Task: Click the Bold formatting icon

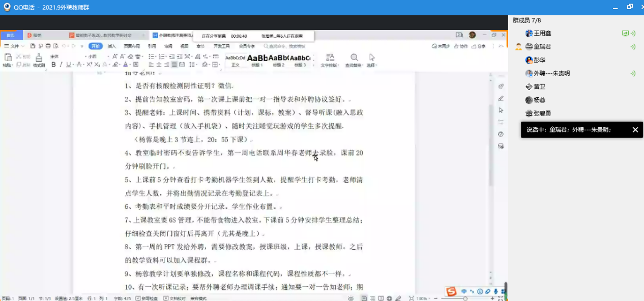Action: click(53, 65)
